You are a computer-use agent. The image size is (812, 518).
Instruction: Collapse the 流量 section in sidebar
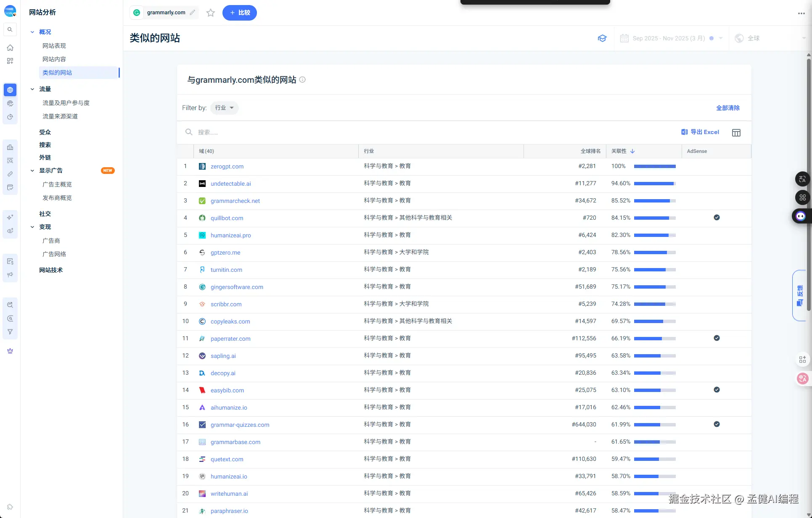[32, 89]
